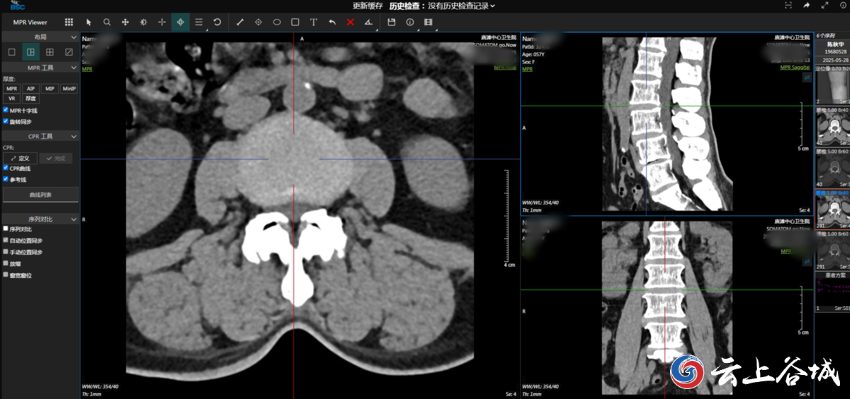This screenshot has width=850, height=399.
Task: Click the film strip cine icon
Action: click(428, 22)
